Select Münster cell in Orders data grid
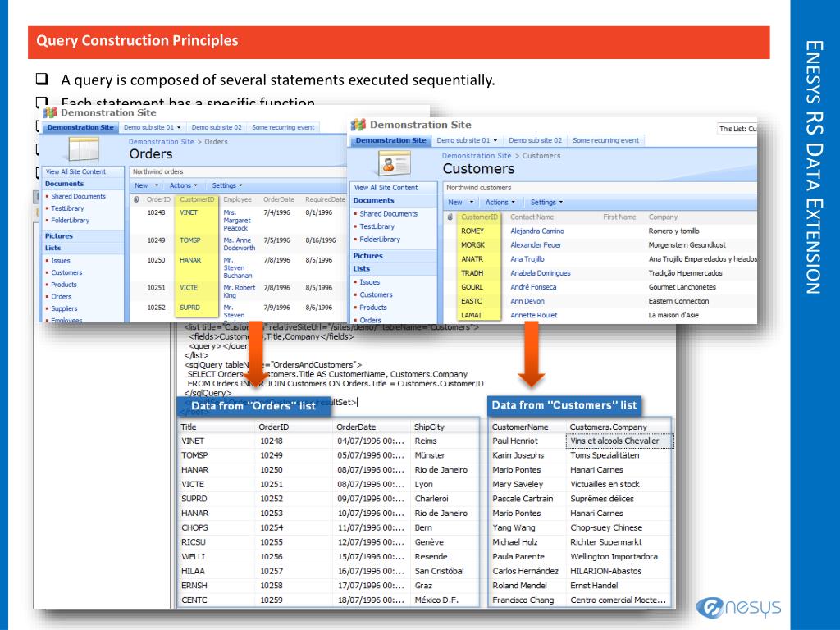 [430, 455]
